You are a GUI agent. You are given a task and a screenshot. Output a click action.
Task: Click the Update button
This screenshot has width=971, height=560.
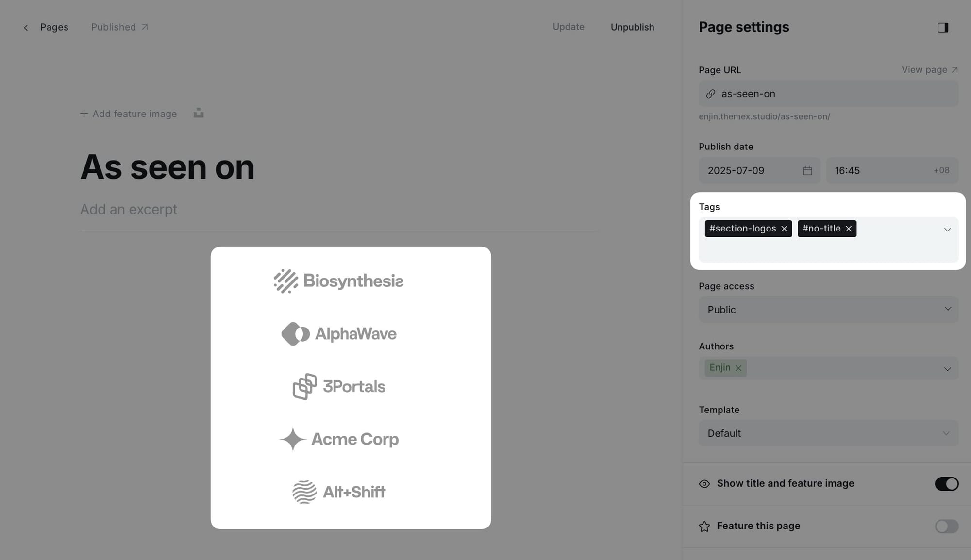click(568, 27)
